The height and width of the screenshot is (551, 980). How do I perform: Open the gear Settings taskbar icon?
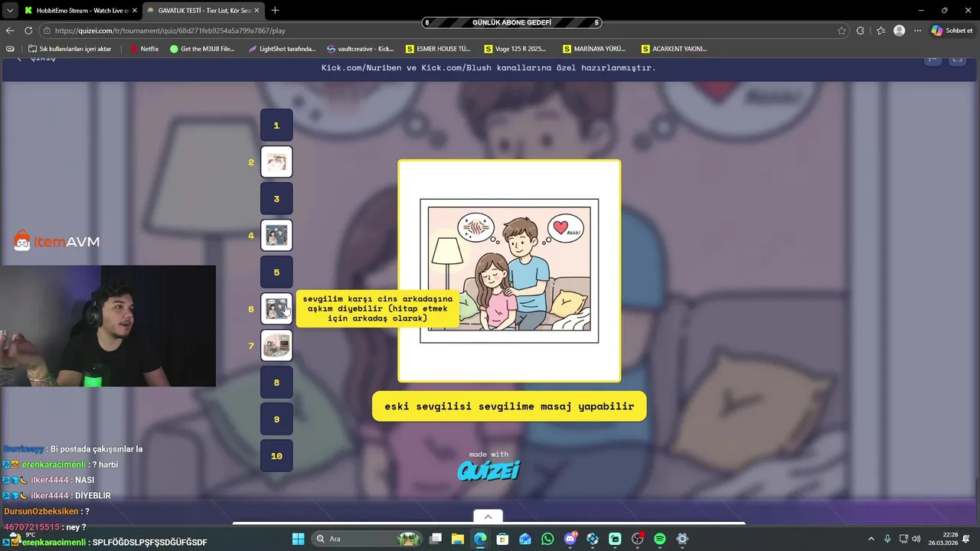(682, 539)
